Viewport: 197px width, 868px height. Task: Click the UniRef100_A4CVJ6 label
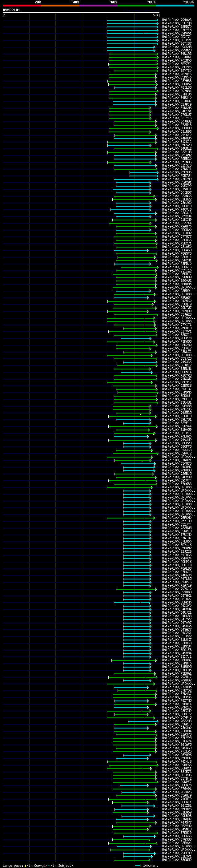click(177, 210)
